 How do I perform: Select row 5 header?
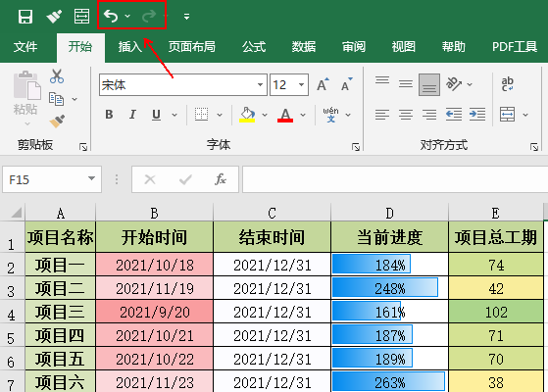tap(11, 336)
